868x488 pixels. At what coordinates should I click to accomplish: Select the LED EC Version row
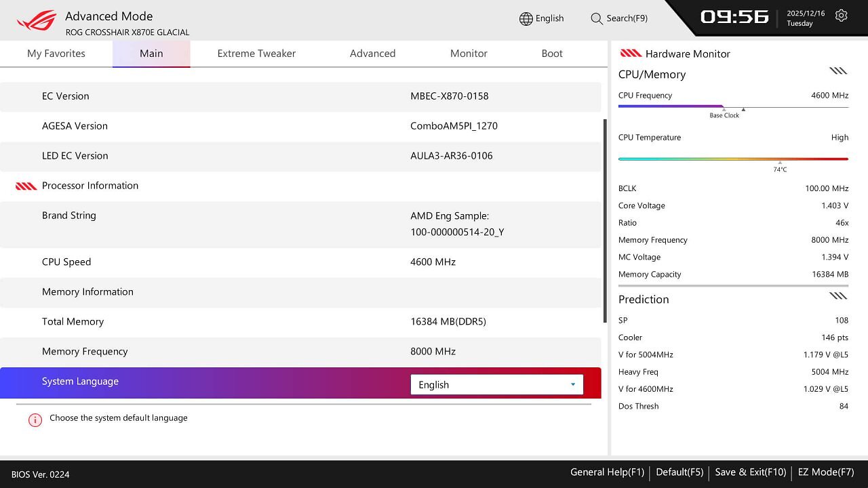pyautogui.click(x=300, y=156)
